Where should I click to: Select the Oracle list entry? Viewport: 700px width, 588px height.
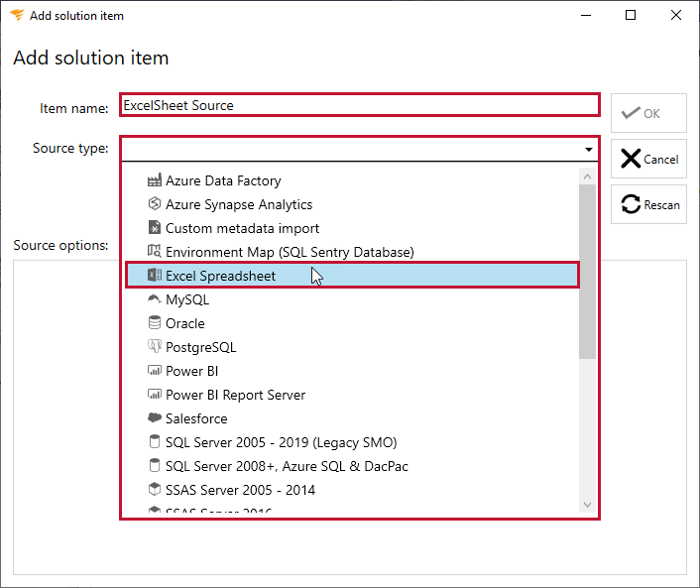[x=352, y=323]
